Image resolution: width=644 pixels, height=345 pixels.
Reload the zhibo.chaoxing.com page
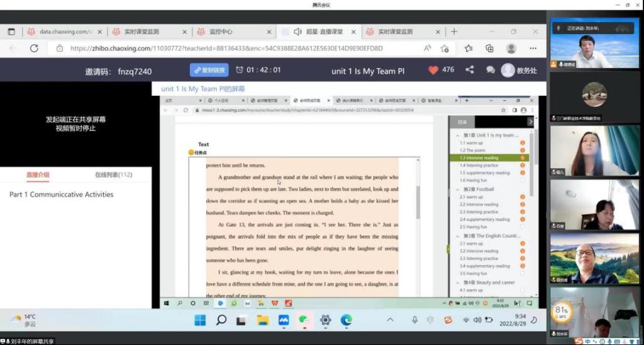(x=34, y=48)
